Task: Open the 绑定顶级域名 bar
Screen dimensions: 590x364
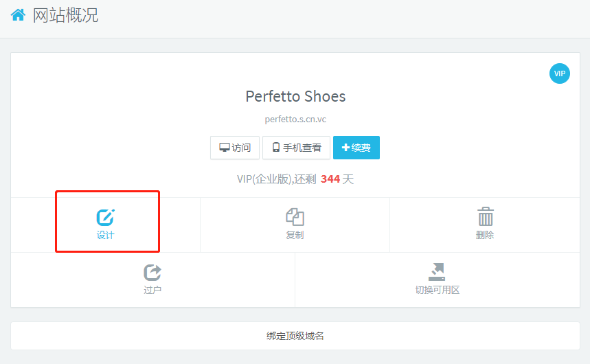Action: pos(295,336)
